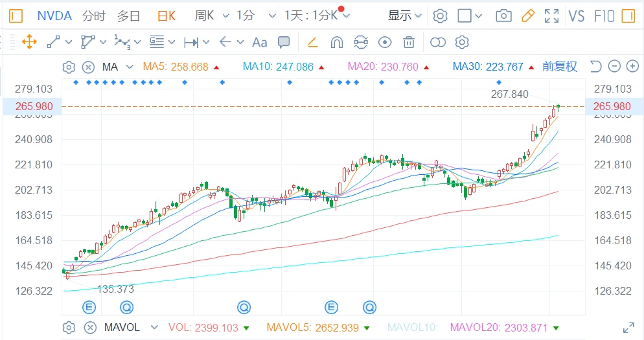Expand the wave pattern tool dropdown
Image resolution: width=644 pixels, height=340 pixels.
[137, 42]
